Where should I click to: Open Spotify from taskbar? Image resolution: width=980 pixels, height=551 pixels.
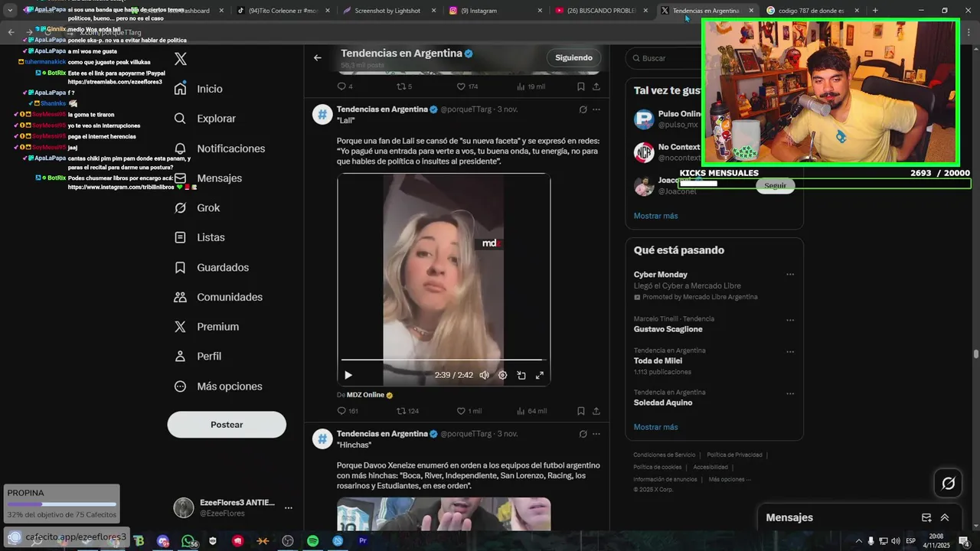(x=313, y=541)
